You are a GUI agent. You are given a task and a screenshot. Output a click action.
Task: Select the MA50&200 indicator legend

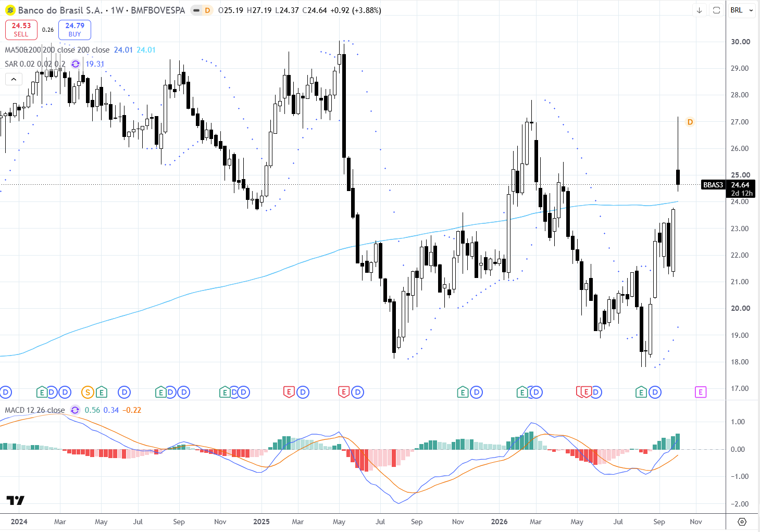pos(57,50)
